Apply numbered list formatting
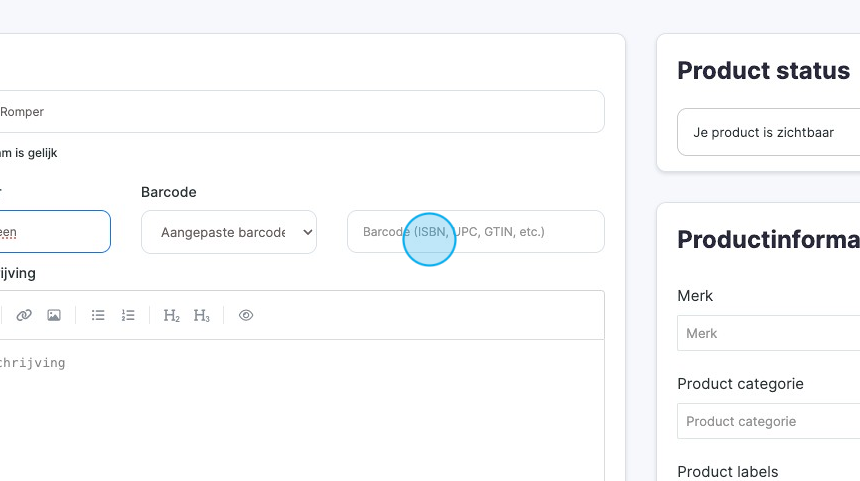Image resolution: width=860 pixels, height=481 pixels. pos(128,315)
